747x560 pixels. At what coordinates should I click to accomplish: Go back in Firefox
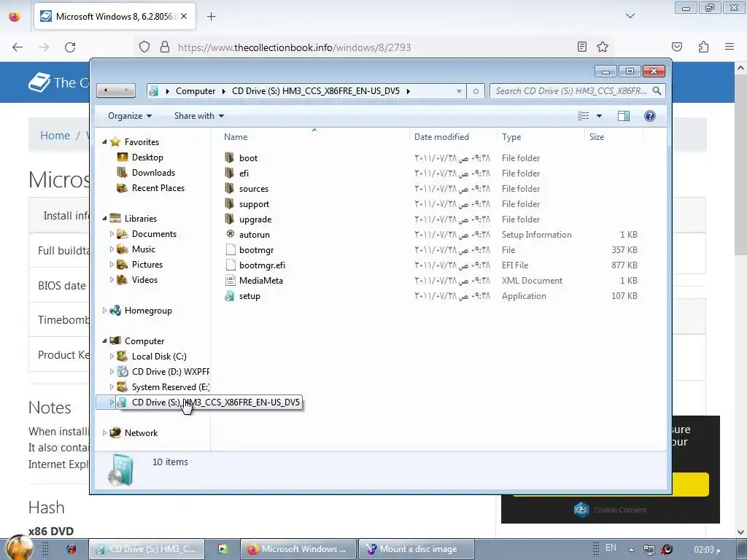18,47
